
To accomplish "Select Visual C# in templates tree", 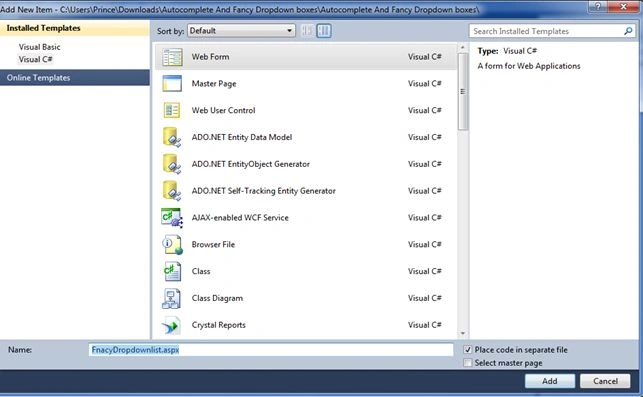I will pyautogui.click(x=36, y=59).
